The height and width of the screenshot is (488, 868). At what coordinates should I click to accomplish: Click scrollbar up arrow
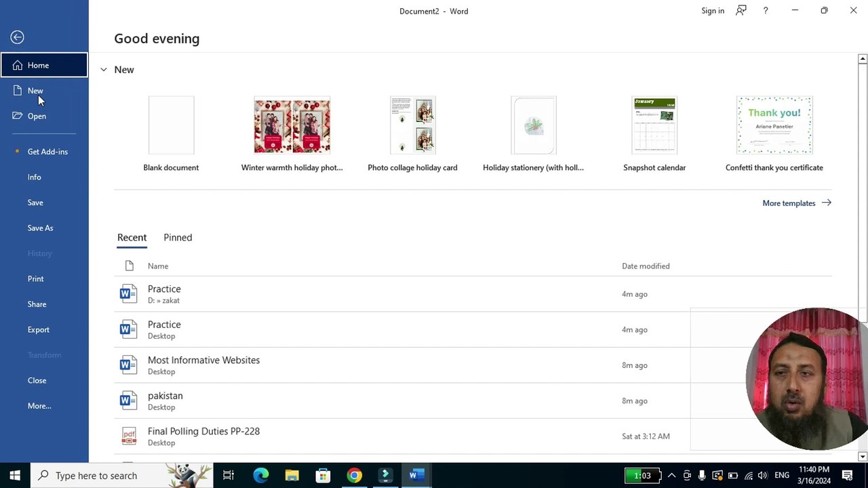pyautogui.click(x=863, y=59)
